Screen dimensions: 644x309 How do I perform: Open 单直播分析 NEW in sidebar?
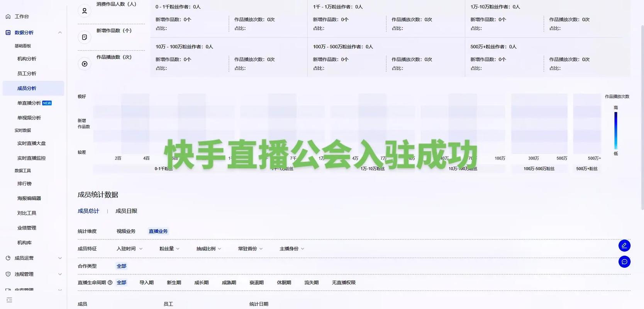point(34,103)
